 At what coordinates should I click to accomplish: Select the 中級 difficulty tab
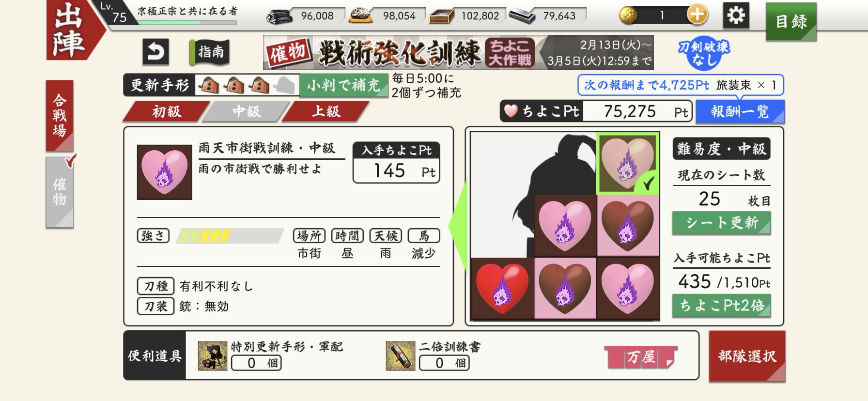(x=246, y=111)
